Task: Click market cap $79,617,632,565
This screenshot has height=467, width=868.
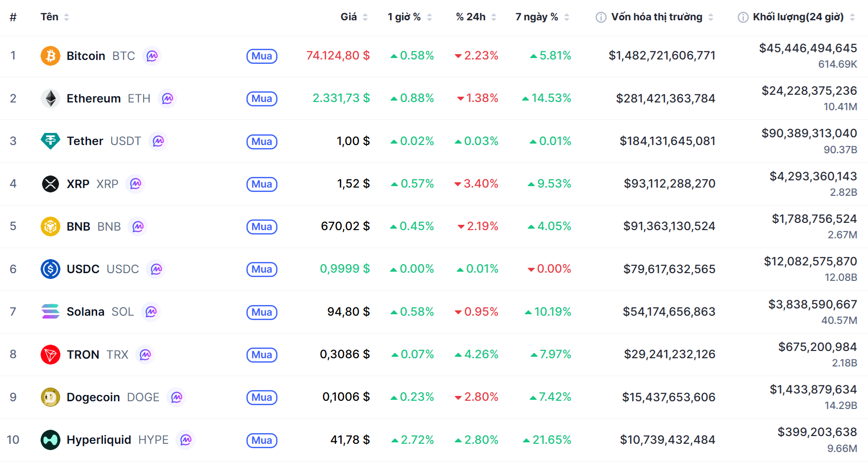Action: (x=669, y=269)
